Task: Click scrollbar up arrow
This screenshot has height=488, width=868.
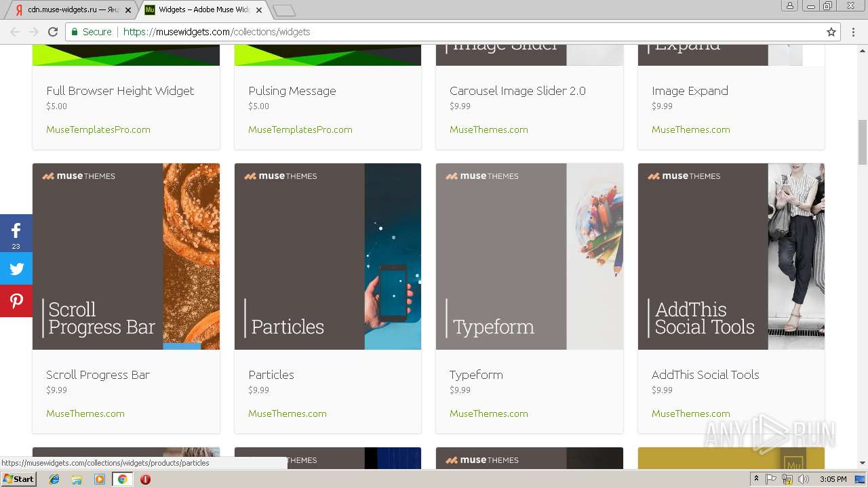Action: pos(863,49)
